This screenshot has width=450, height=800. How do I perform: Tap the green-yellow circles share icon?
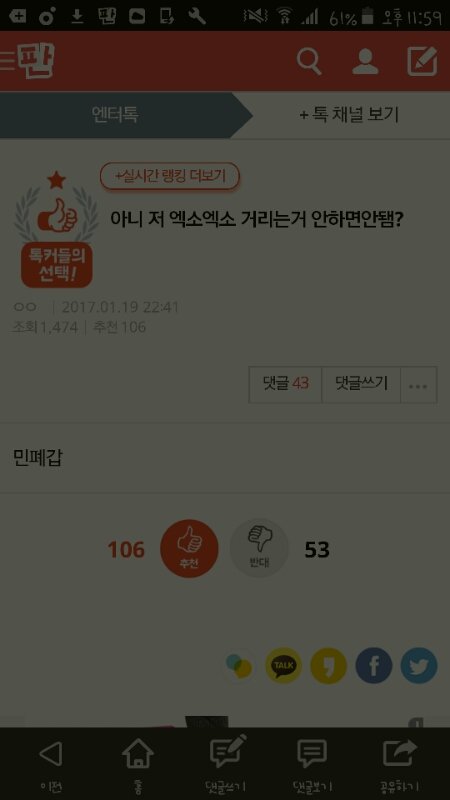239,665
